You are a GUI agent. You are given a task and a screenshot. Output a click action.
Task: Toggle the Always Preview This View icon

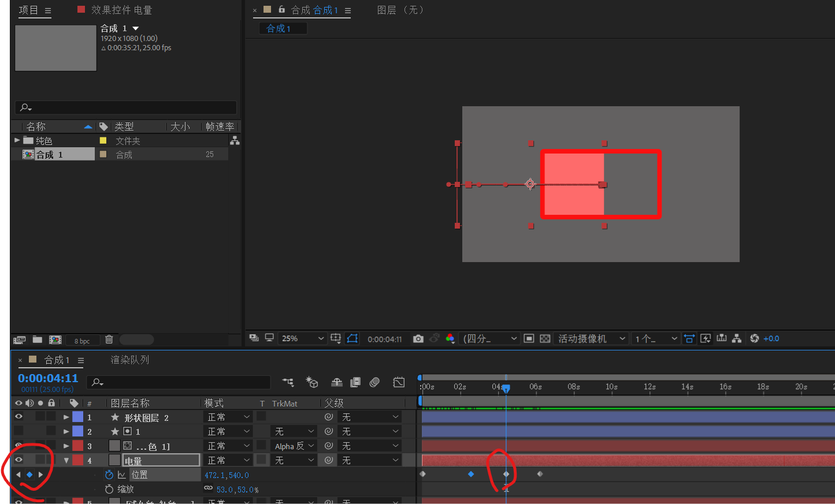[254, 338]
